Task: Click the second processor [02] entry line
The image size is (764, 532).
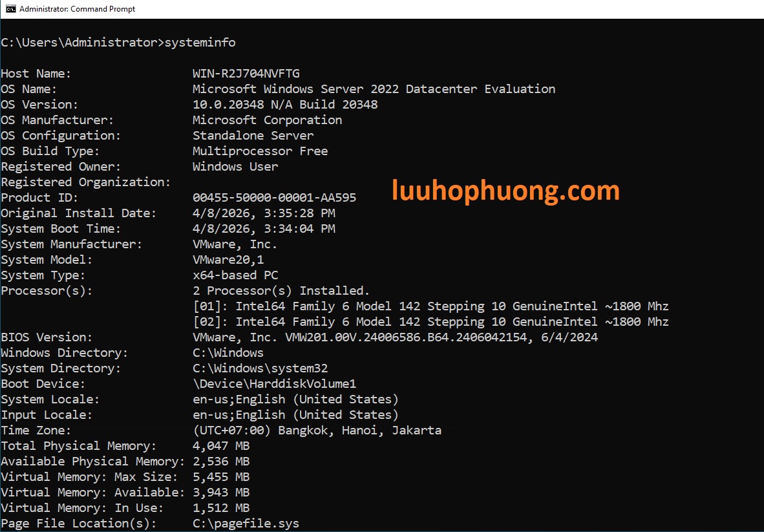Action: (x=430, y=322)
